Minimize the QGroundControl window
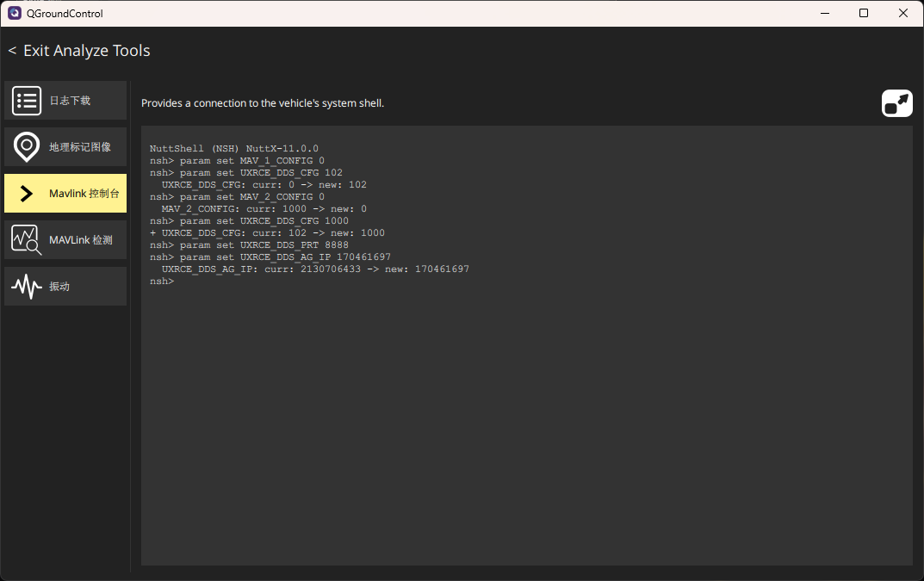 (x=825, y=13)
